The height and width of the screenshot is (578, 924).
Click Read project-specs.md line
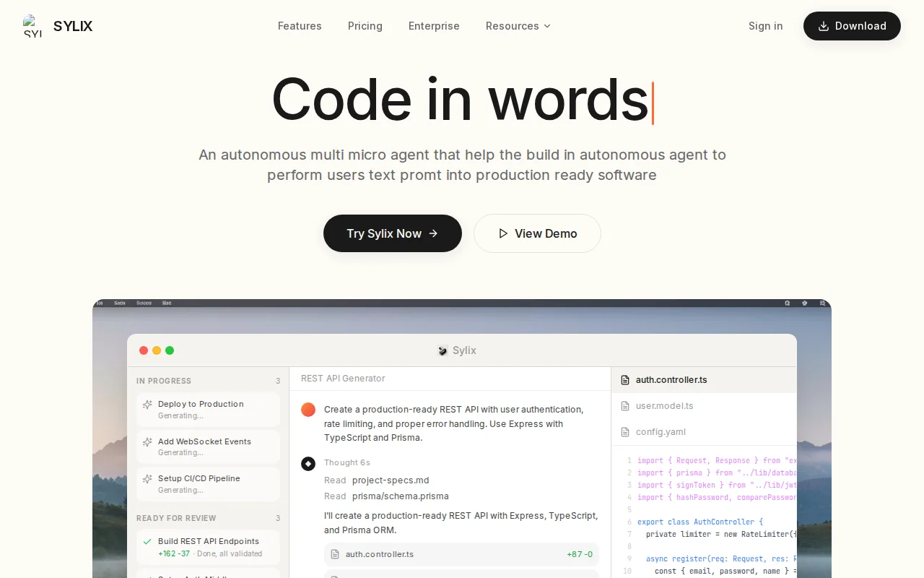(377, 480)
